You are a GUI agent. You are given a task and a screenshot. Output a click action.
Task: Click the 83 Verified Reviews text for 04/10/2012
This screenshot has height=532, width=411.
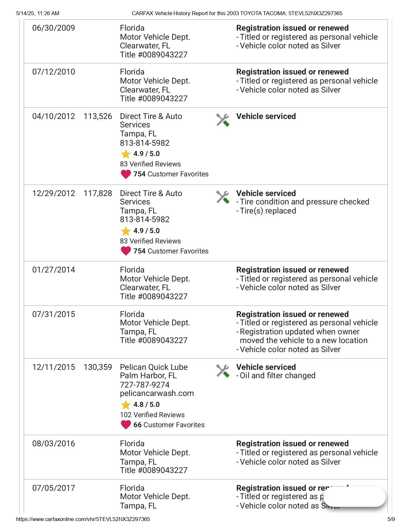tap(150, 164)
